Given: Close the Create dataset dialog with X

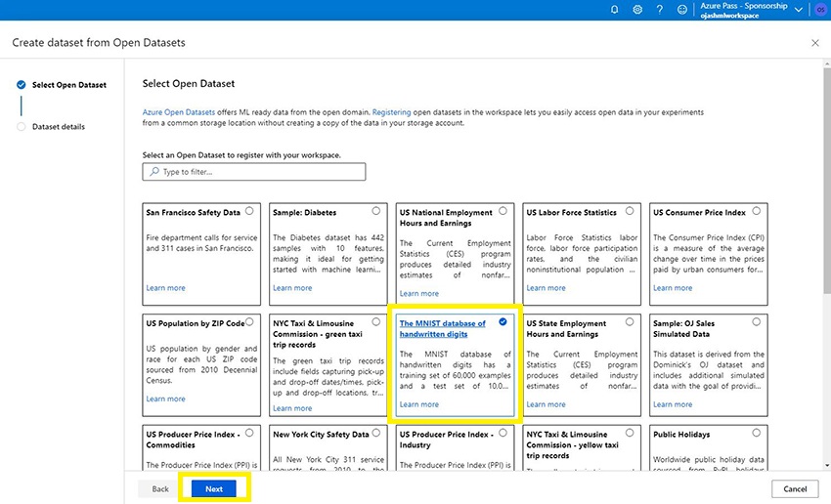Looking at the screenshot, I should pos(815,43).
